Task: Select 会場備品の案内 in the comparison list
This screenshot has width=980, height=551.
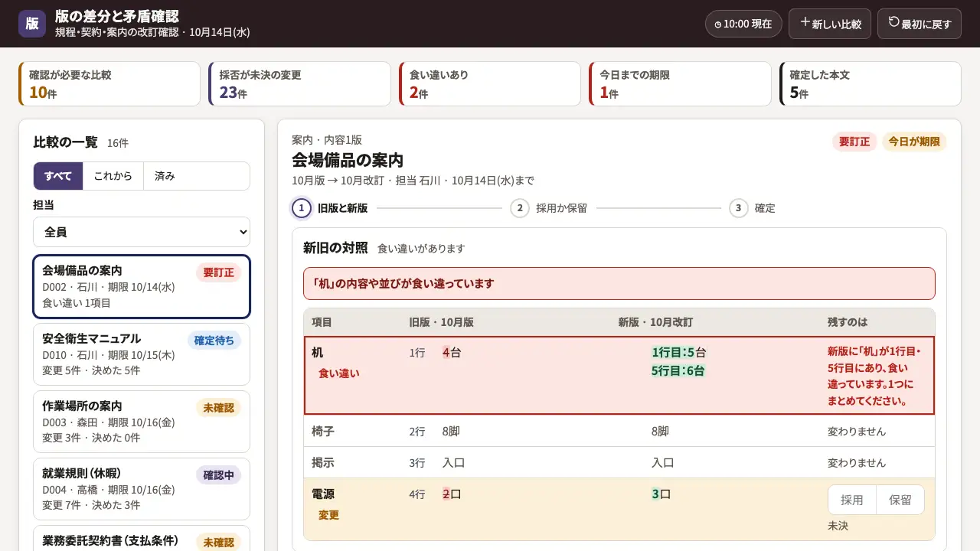Action: tap(142, 286)
